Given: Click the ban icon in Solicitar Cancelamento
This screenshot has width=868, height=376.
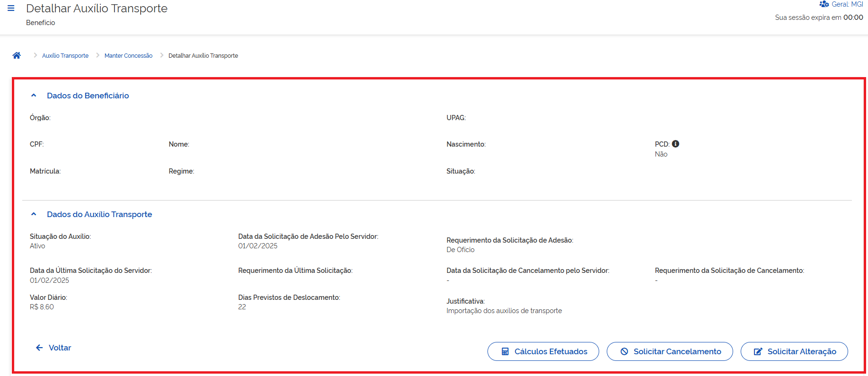Looking at the screenshot, I should pos(624,351).
